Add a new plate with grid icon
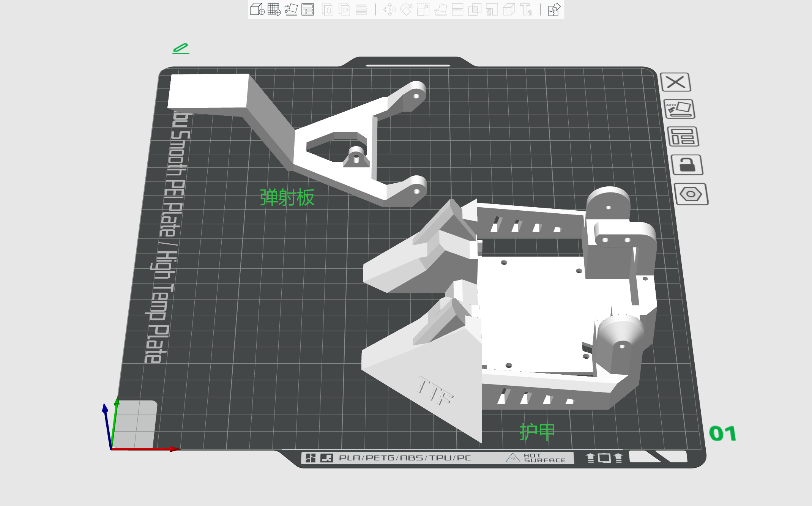812x506 pixels. 274,9
